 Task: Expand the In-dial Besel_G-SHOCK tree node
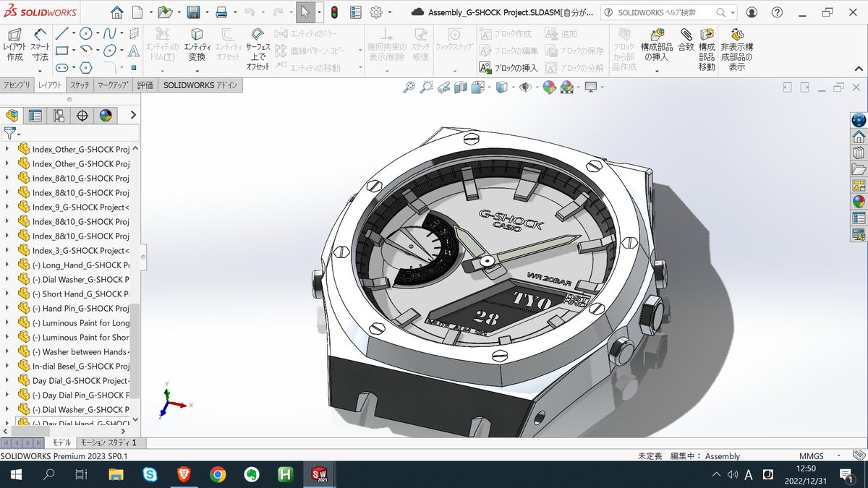pos(7,366)
